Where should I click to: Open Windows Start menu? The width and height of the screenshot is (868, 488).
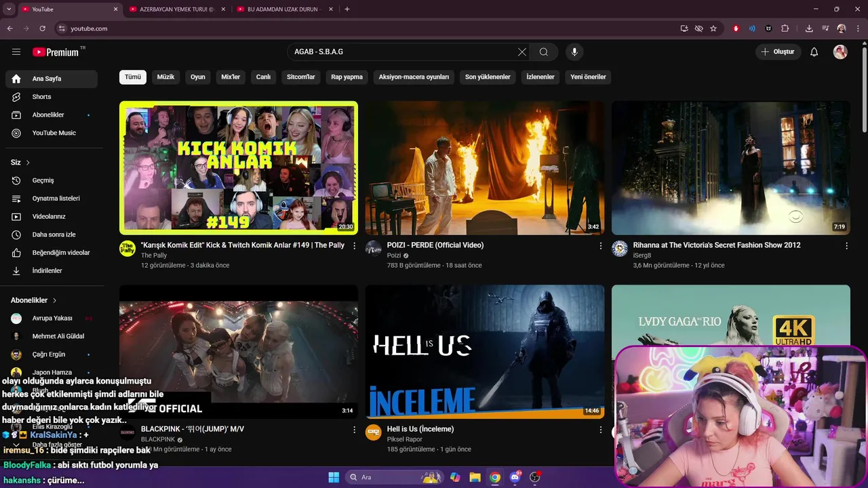tap(334, 477)
